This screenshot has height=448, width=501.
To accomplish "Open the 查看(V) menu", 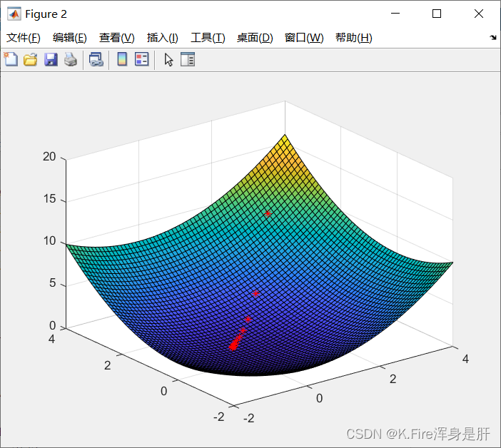I will [116, 38].
